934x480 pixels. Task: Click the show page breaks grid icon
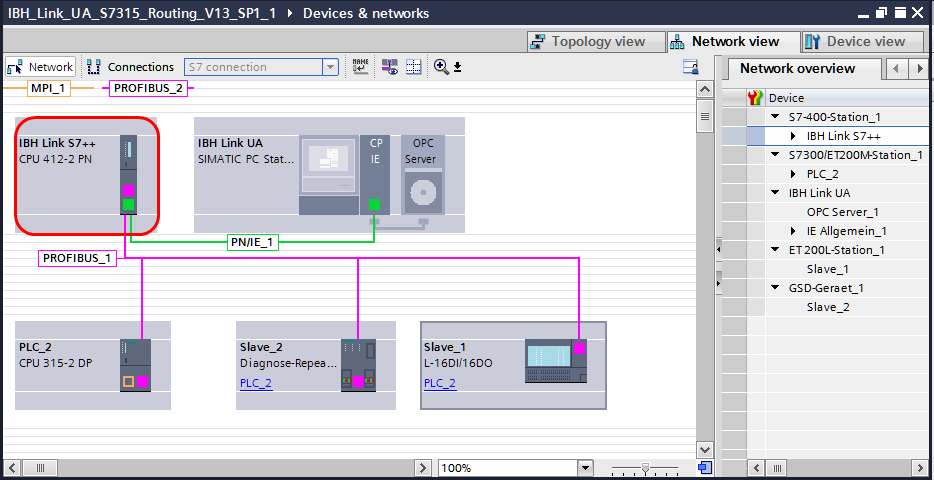pos(413,67)
